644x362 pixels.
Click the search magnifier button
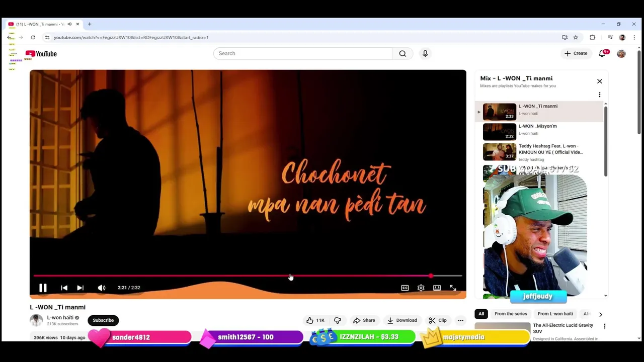[403, 53]
